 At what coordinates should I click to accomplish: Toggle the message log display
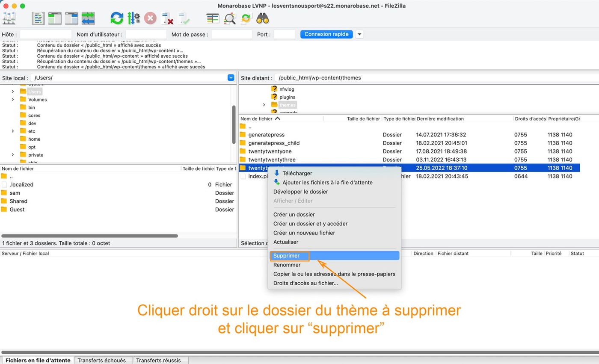38,18
